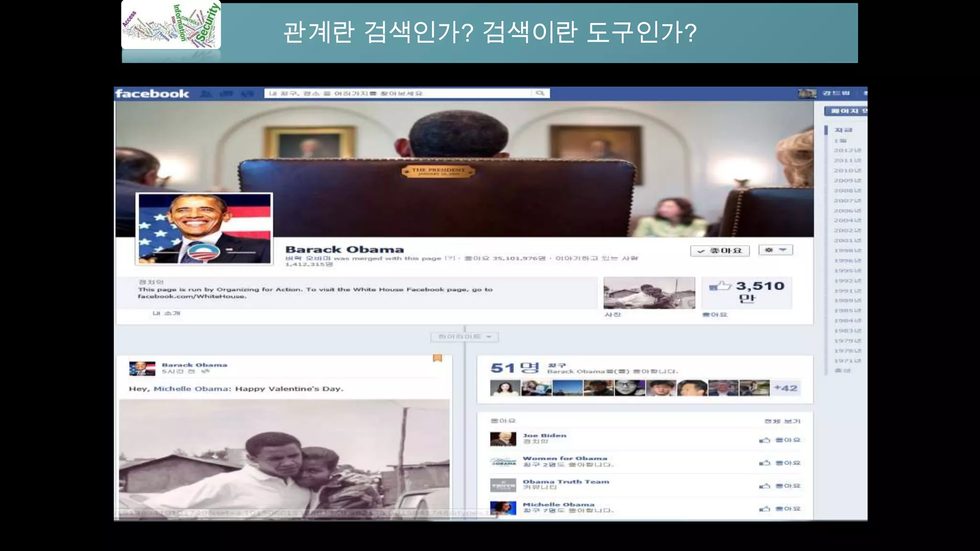Expand the 하이라이트 highlights dropdown
The width and height of the screenshot is (980, 551).
point(465,337)
